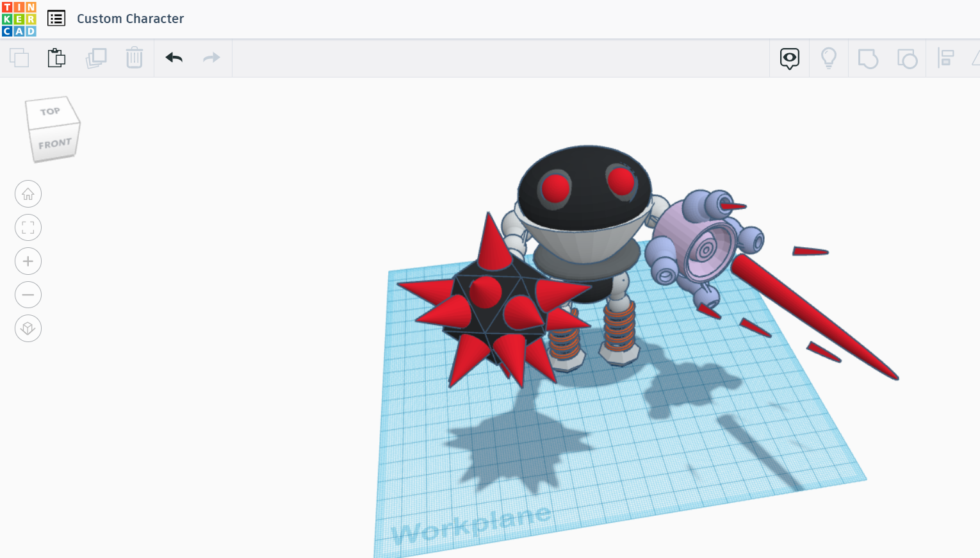Fit all objects in view
Viewport: 980px width, 558px height.
(28, 227)
